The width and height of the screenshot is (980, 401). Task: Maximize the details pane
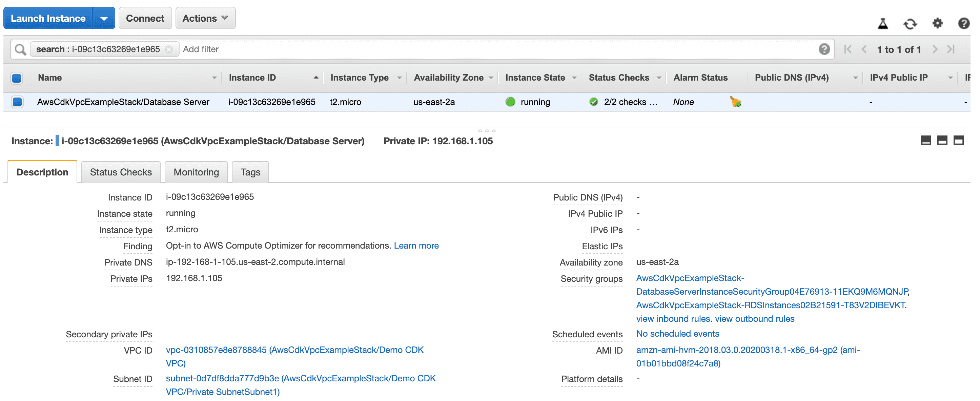[958, 140]
